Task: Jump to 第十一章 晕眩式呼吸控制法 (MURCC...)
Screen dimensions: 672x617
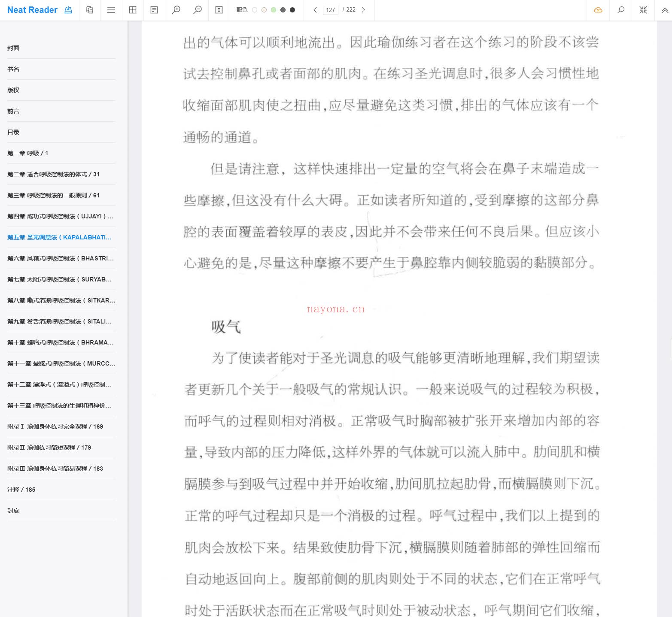Action: coord(61,363)
